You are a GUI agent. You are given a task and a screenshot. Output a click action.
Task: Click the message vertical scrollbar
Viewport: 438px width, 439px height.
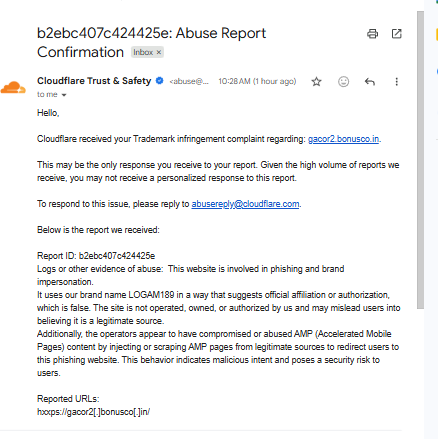pos(420,160)
